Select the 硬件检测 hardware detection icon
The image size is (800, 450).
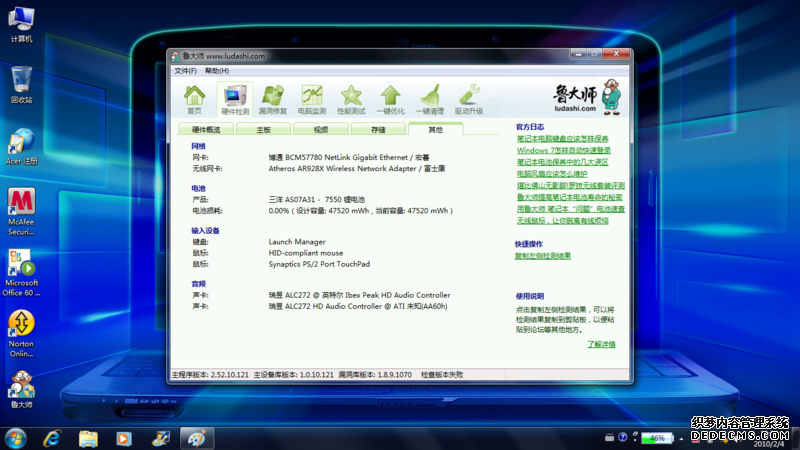(235, 99)
